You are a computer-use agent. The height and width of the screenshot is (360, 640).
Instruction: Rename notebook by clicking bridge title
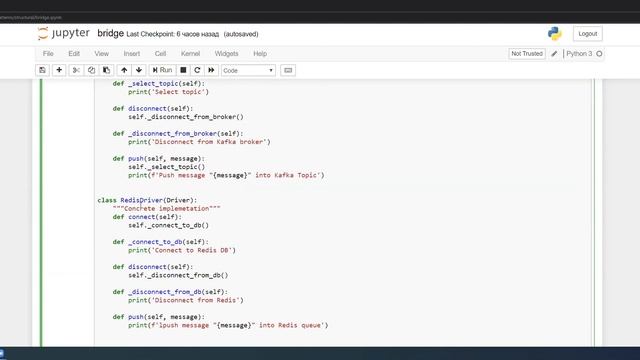coord(110,33)
